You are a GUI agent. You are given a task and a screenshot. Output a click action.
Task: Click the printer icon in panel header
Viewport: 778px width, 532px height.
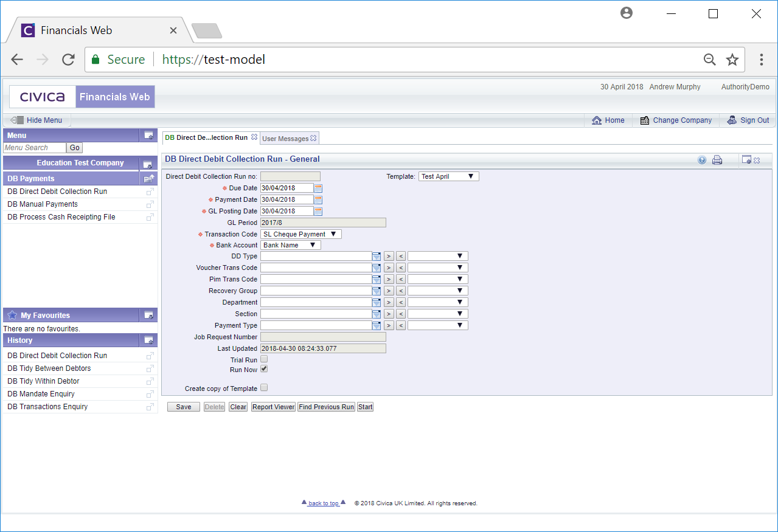pos(717,160)
